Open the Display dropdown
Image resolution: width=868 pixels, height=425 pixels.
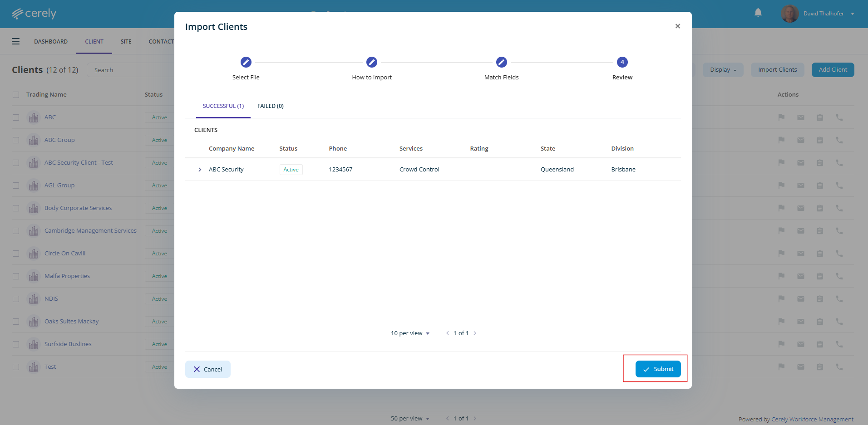[723, 70]
